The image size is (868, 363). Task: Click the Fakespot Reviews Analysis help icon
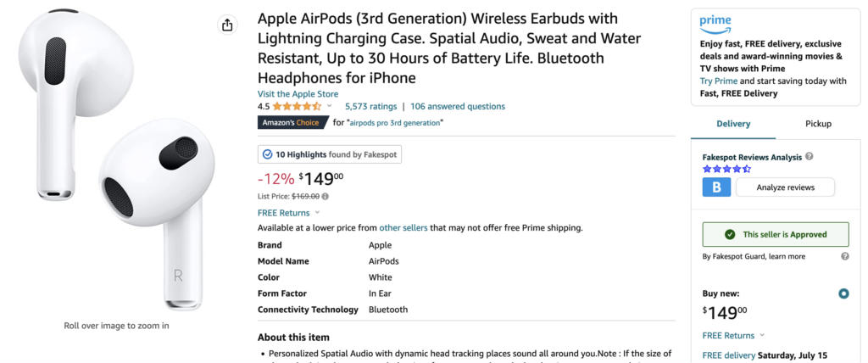coord(810,157)
